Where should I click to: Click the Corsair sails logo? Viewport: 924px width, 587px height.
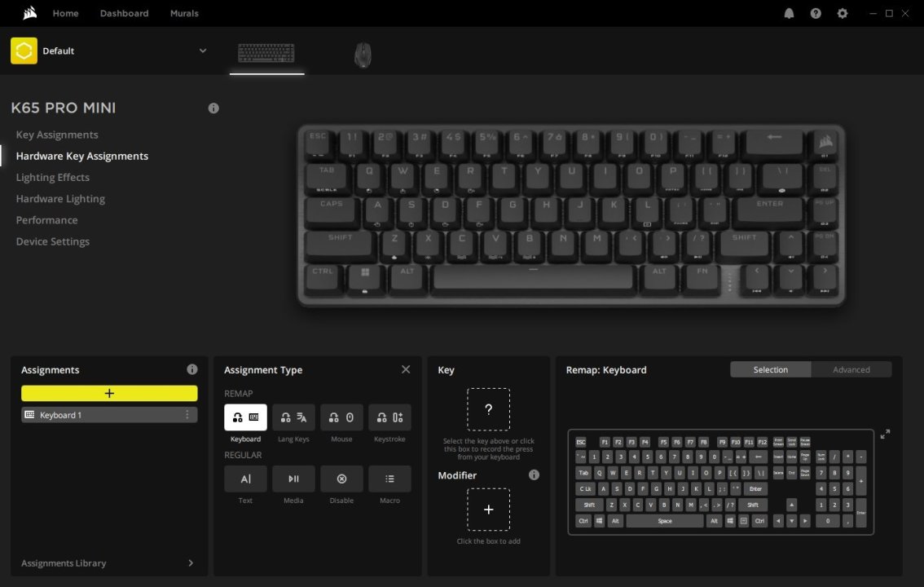(x=29, y=13)
